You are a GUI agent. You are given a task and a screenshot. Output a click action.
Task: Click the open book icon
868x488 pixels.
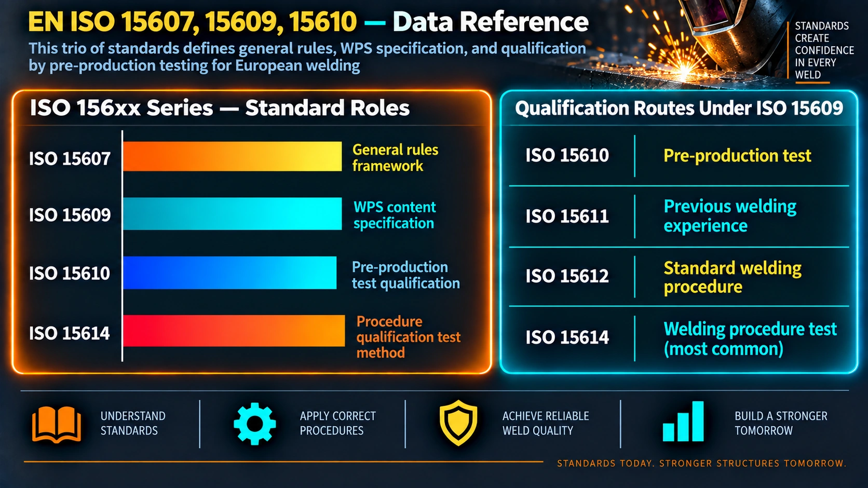pos(57,425)
